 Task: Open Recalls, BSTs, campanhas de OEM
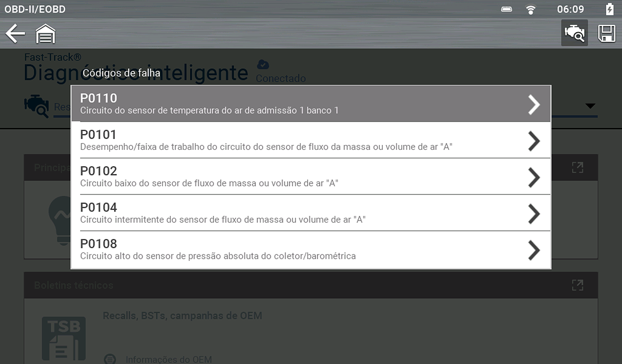pos(182,316)
